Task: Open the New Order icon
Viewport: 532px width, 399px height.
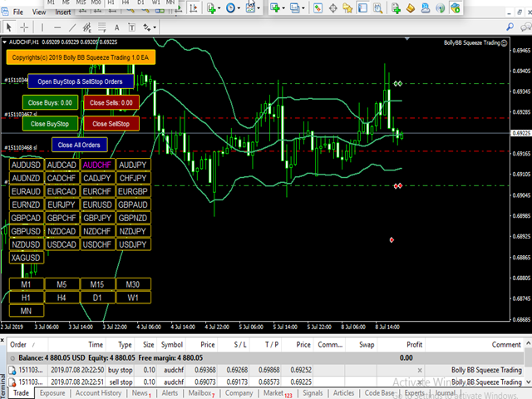Action: pyautogui.click(x=396, y=8)
